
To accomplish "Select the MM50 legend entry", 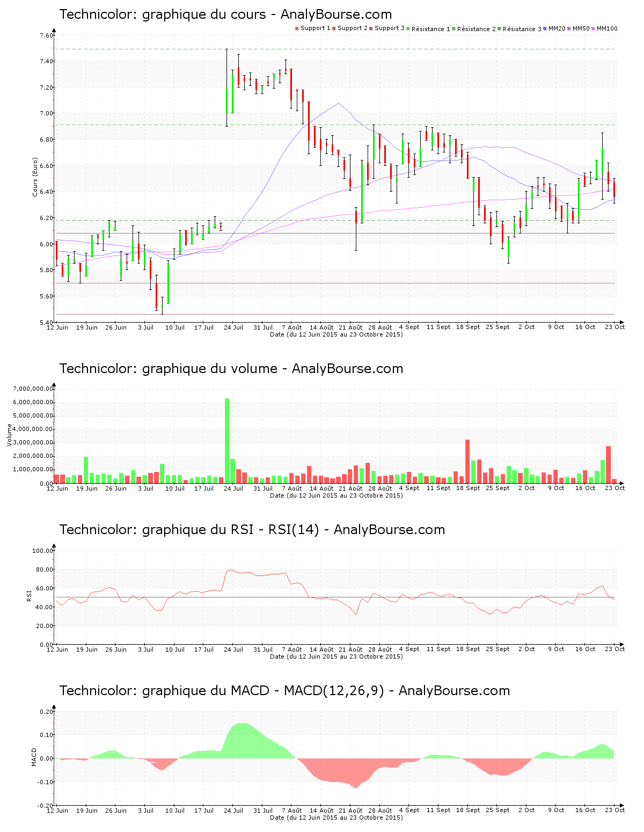I will point(581,28).
